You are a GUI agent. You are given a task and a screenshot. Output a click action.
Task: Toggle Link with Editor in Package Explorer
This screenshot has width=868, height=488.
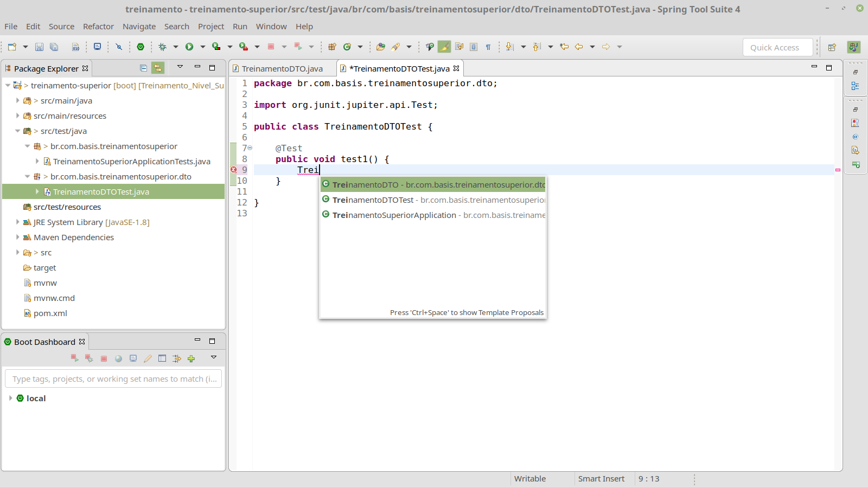click(158, 68)
